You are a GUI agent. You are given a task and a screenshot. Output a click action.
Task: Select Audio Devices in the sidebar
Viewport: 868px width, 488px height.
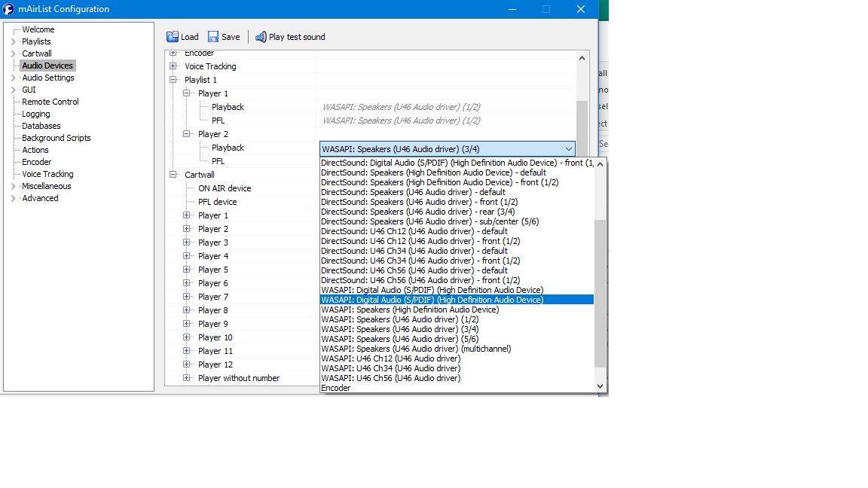tap(47, 66)
